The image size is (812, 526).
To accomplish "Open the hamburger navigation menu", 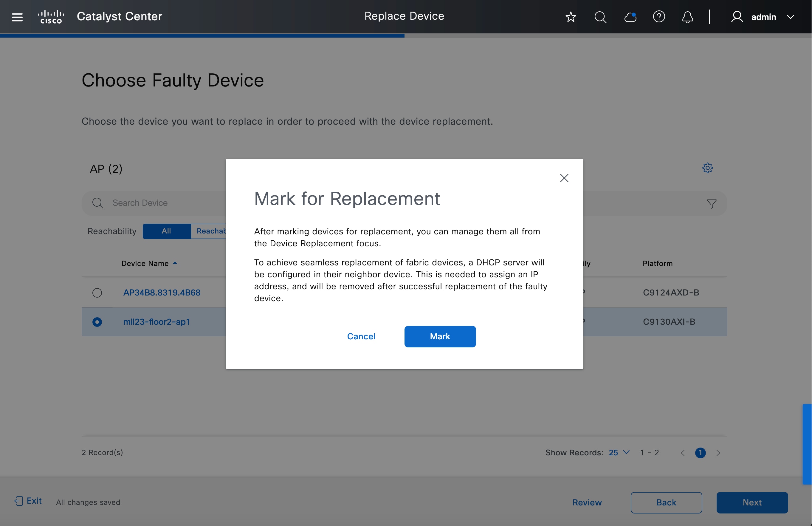I will pos(17,17).
